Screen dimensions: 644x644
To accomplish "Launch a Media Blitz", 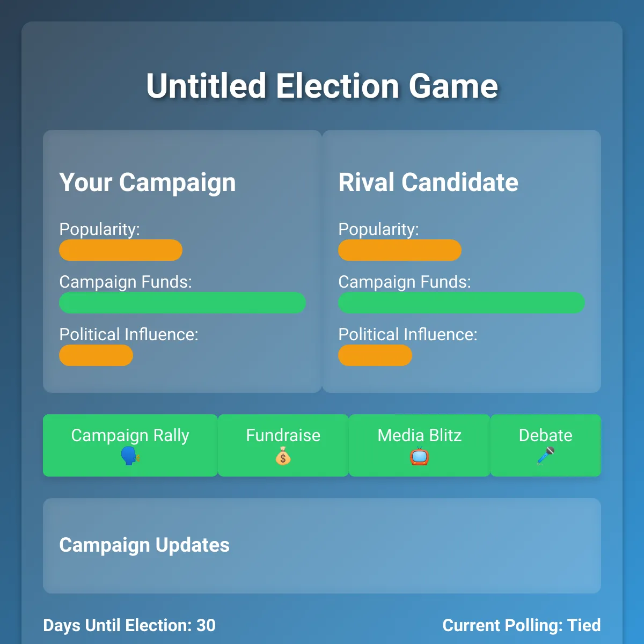I will 420,445.
